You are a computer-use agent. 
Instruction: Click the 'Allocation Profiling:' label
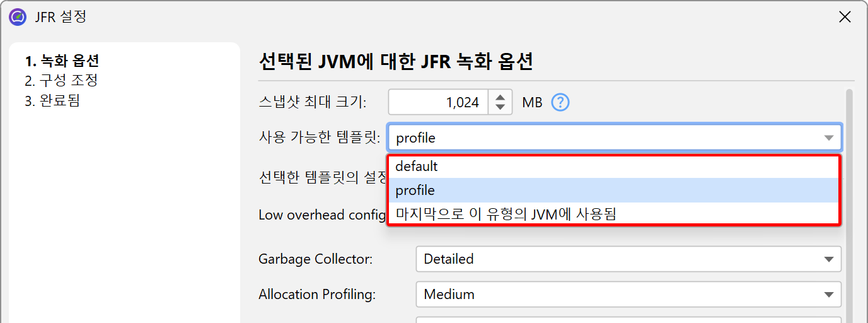[317, 294]
